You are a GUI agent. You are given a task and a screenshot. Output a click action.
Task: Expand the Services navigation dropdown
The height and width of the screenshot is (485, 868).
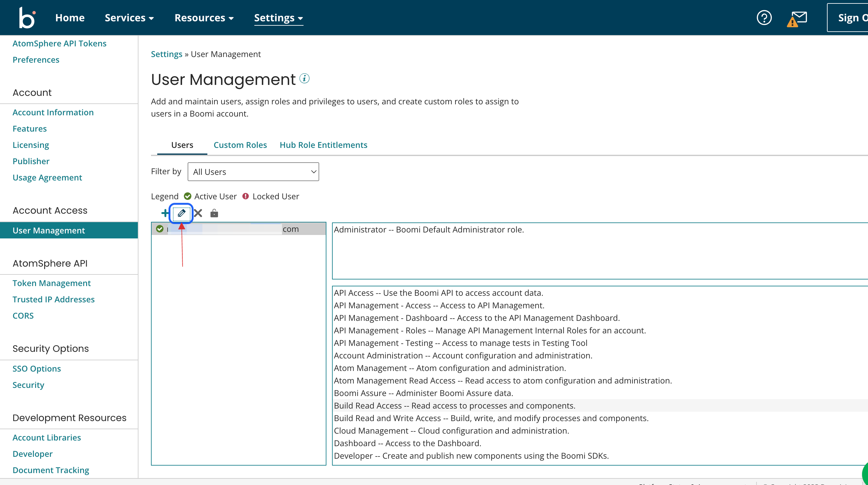tap(129, 17)
